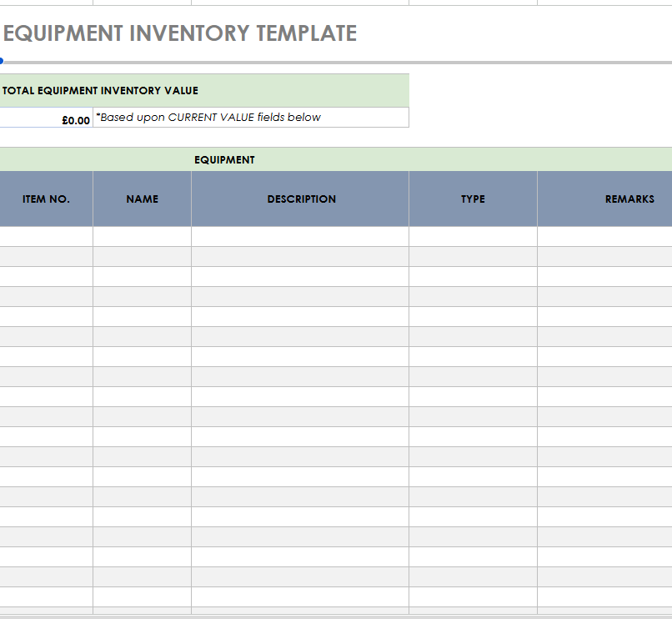Click the ITEM NO. column header

click(x=46, y=199)
